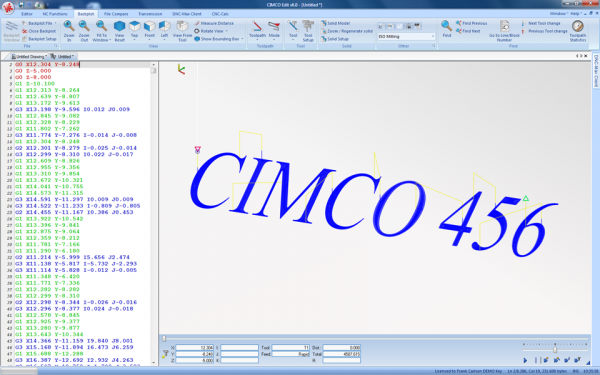
Task: Click the simulation speed slider handle
Action: coord(555,350)
